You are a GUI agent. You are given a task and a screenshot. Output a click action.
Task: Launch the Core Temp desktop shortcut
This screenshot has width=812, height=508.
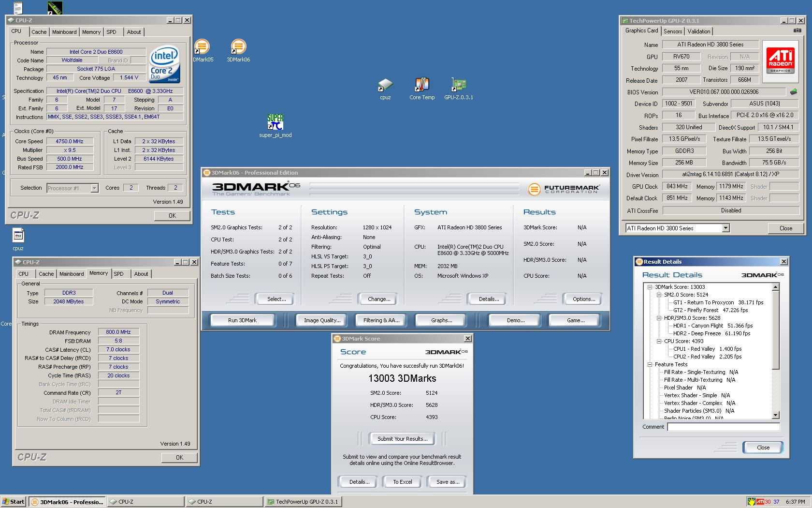coord(422,89)
